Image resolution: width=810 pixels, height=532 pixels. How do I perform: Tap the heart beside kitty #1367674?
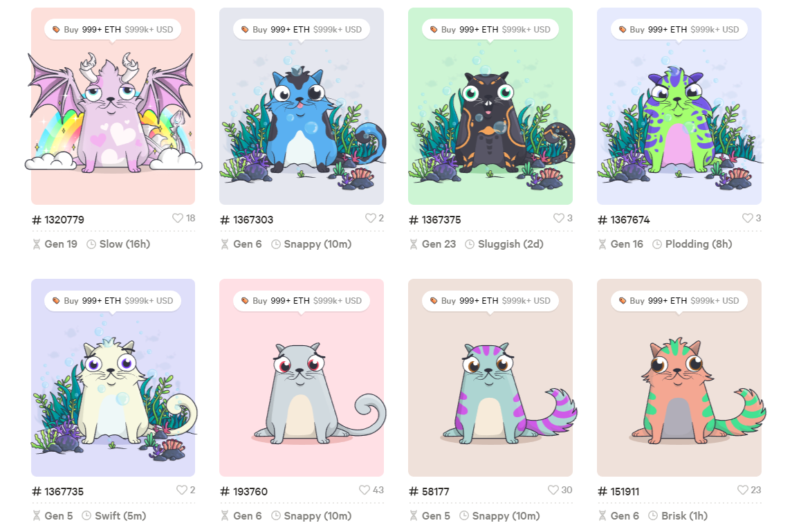(748, 218)
